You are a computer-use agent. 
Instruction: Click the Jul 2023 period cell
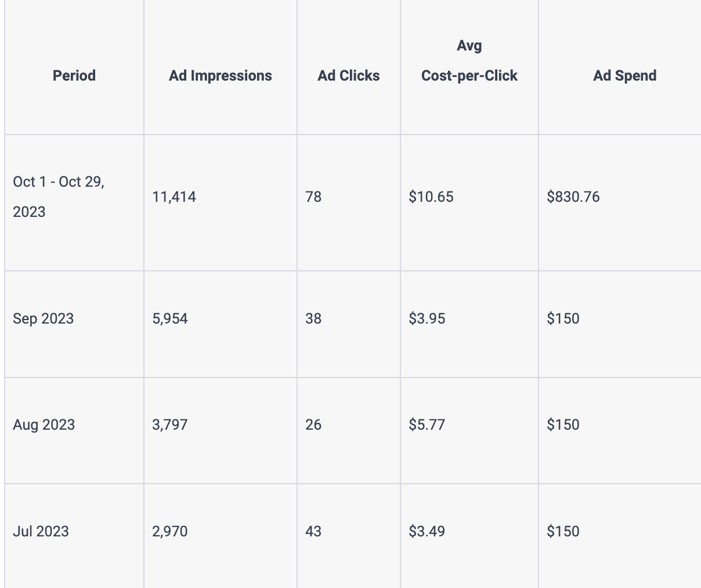pos(41,531)
